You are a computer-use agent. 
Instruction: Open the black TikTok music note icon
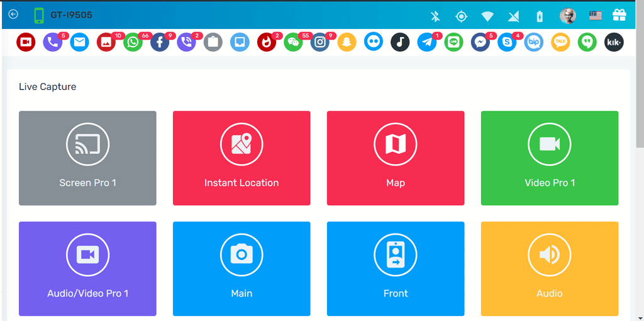pos(400,42)
